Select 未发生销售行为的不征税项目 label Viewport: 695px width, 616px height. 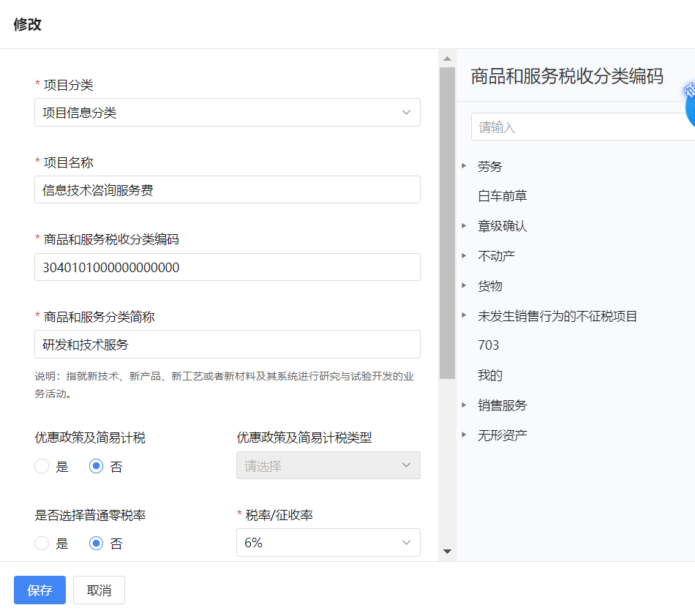[557, 316]
